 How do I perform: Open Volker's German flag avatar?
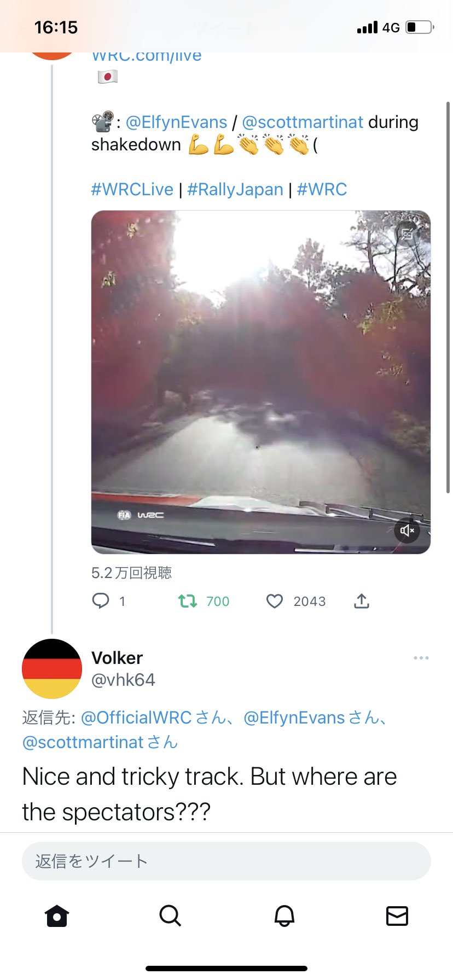tap(52, 669)
